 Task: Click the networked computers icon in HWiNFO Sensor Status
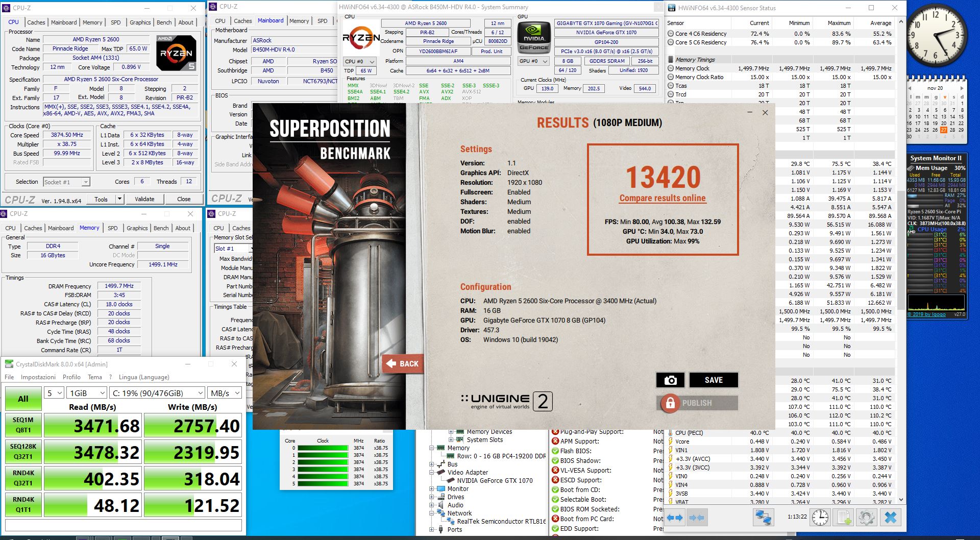pos(764,518)
